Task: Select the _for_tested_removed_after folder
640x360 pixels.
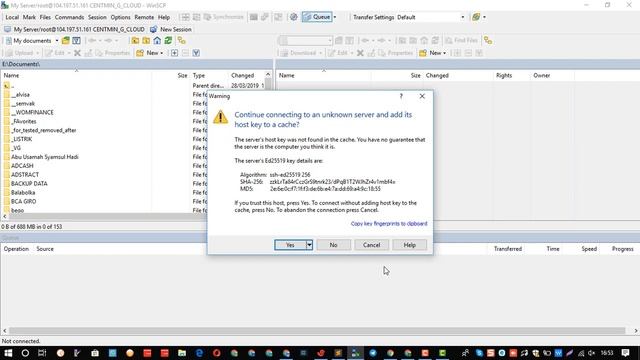Action: [43, 130]
